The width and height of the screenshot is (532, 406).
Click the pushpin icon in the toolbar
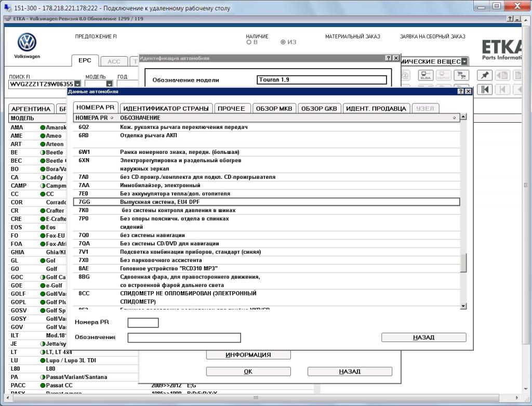click(485, 75)
